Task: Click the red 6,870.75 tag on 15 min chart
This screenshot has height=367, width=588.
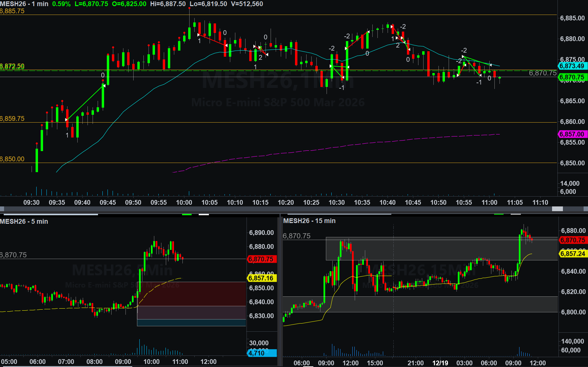Action: 573,240
